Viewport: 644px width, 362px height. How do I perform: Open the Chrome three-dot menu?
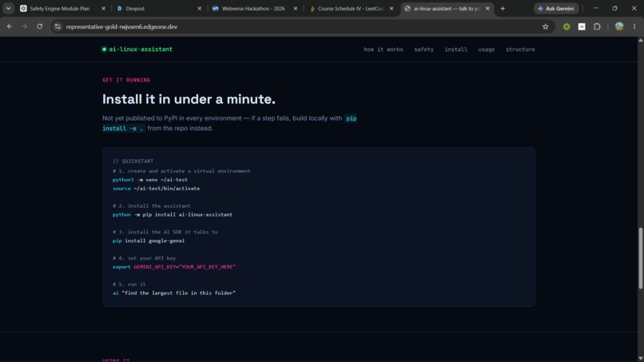634,26
